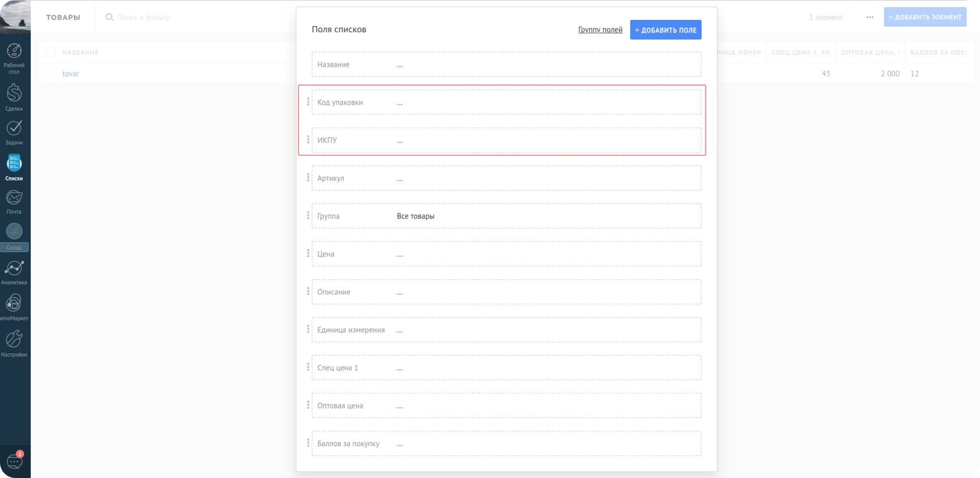Open the chat notifications icon
The image size is (980, 478).
tap(15, 461)
